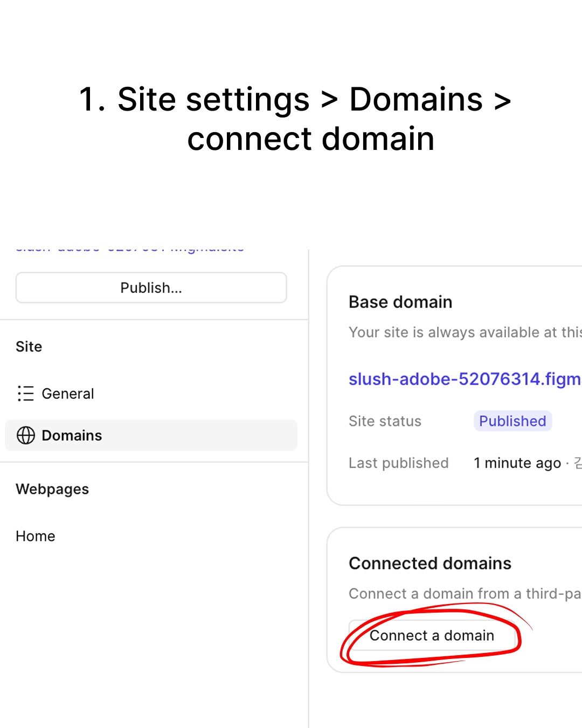The image size is (582, 728).
Task: Click the list icon beside General
Action: (26, 394)
